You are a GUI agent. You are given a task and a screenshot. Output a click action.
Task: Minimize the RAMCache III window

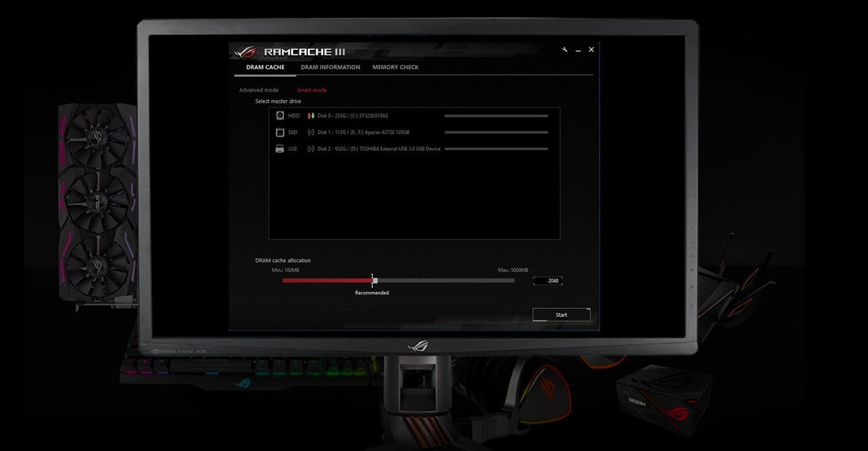[x=578, y=50]
